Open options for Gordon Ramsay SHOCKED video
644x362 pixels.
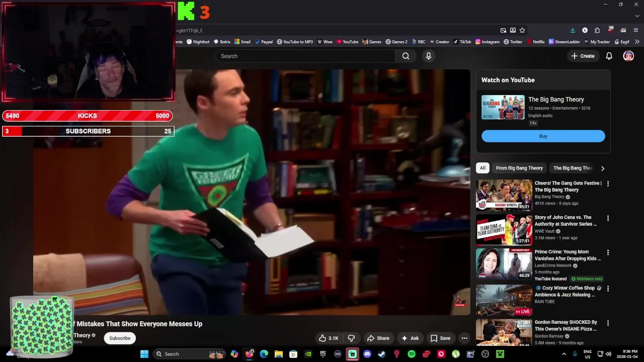click(608, 323)
